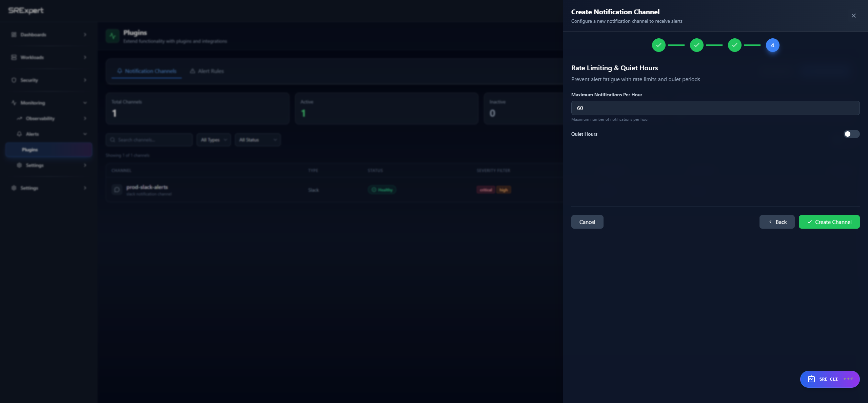Collapse the Monitoring section chevron

pyautogui.click(x=85, y=102)
